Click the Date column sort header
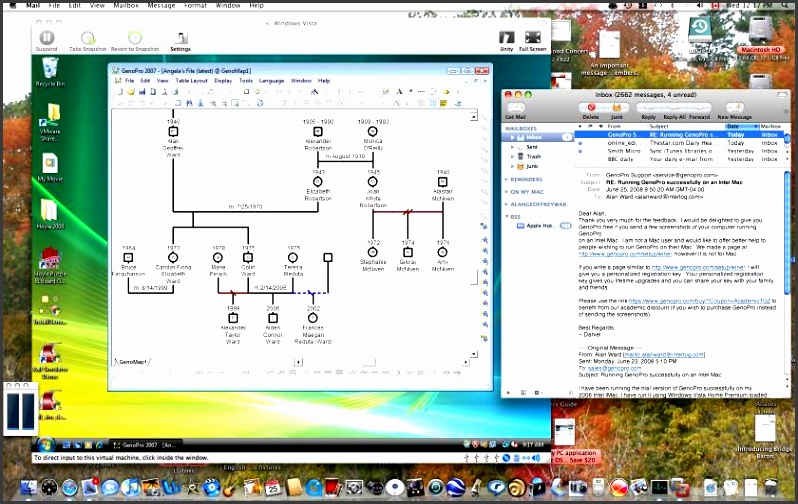Viewport: 798px width, 504px height. click(x=742, y=126)
